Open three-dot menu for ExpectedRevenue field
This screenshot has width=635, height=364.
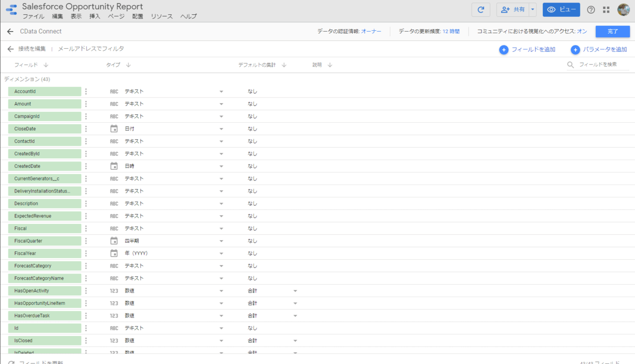(86, 216)
